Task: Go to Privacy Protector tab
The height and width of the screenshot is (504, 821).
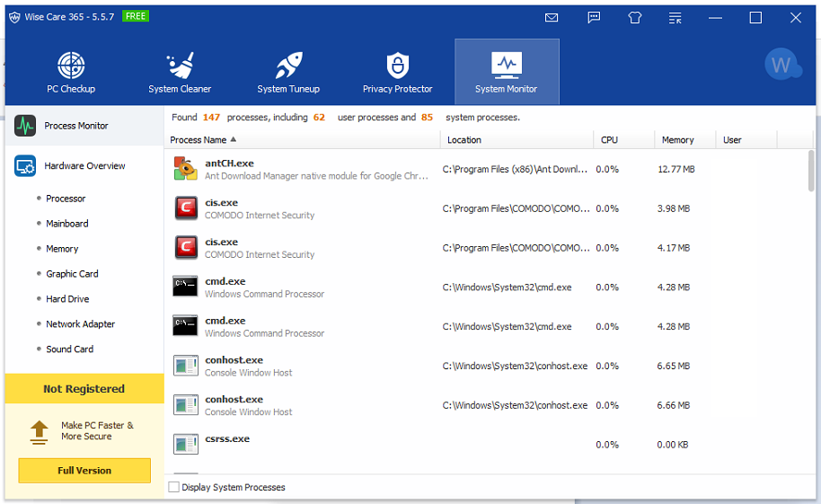Action: pos(397,72)
